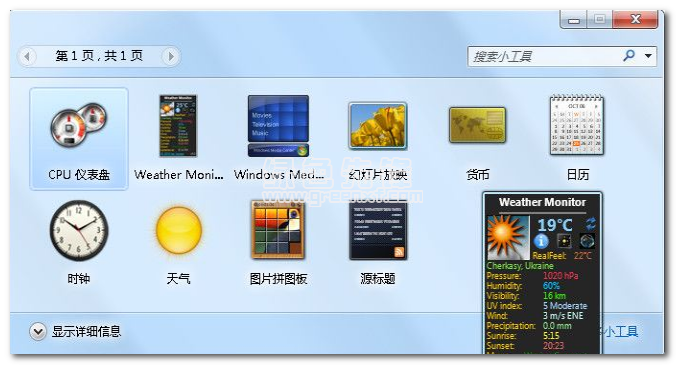Select the 货币 currency gadget
The width and height of the screenshot is (676, 365).
[477, 125]
